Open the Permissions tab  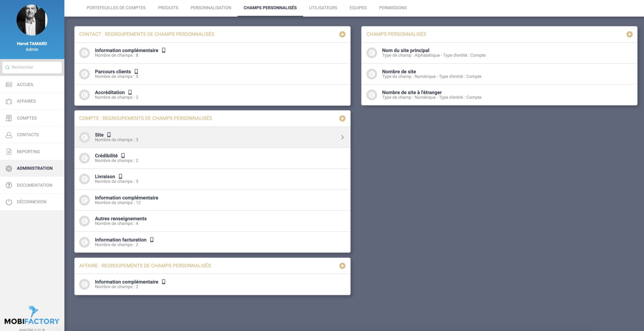[x=393, y=8]
